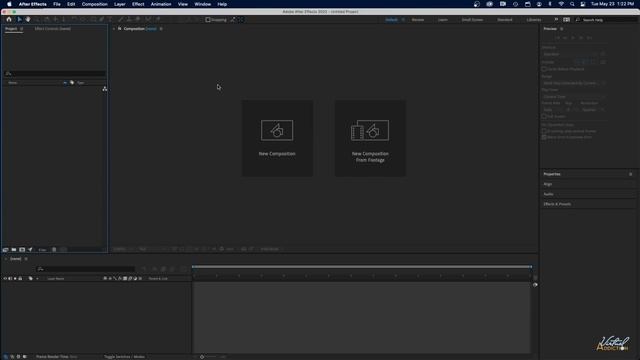Select the Learn workspace
This screenshot has width=640, height=360.
coord(442,20)
